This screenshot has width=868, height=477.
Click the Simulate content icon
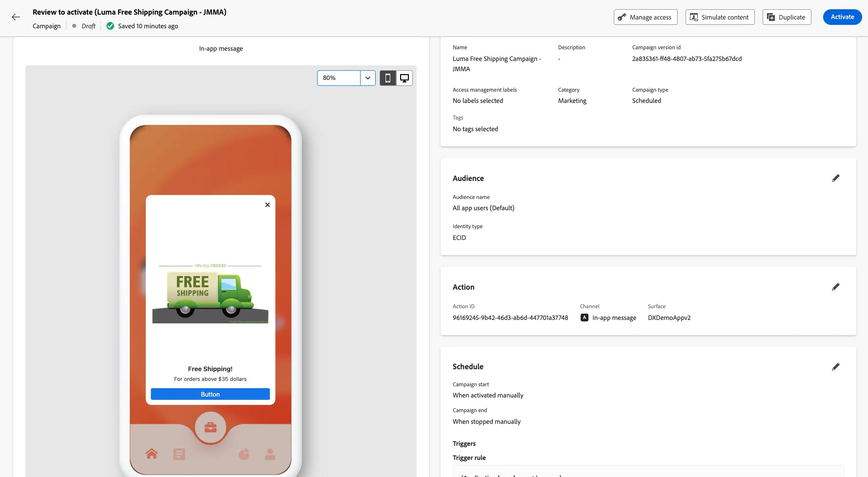pyautogui.click(x=694, y=17)
